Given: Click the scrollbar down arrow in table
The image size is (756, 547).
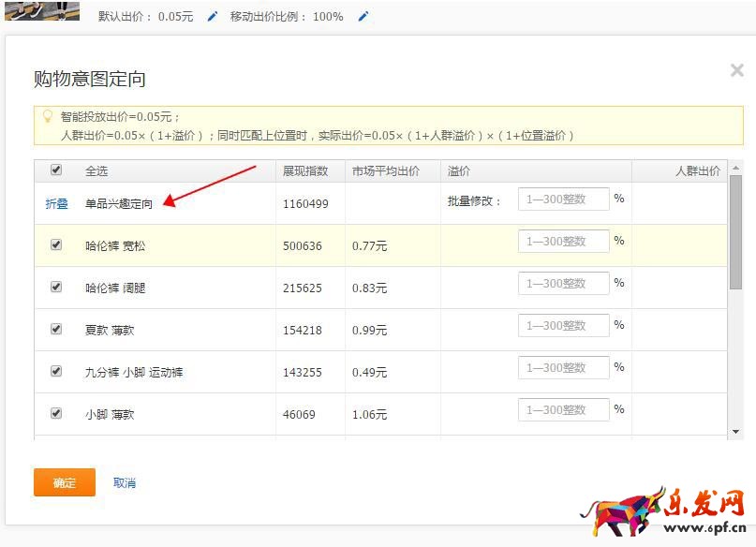Looking at the screenshot, I should tap(735, 432).
